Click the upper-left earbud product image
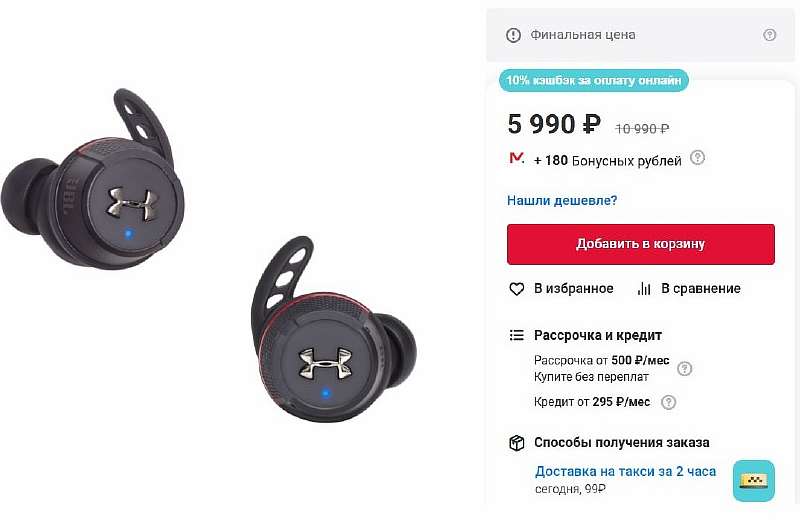Screen dimensions: 800x530 click(92, 180)
